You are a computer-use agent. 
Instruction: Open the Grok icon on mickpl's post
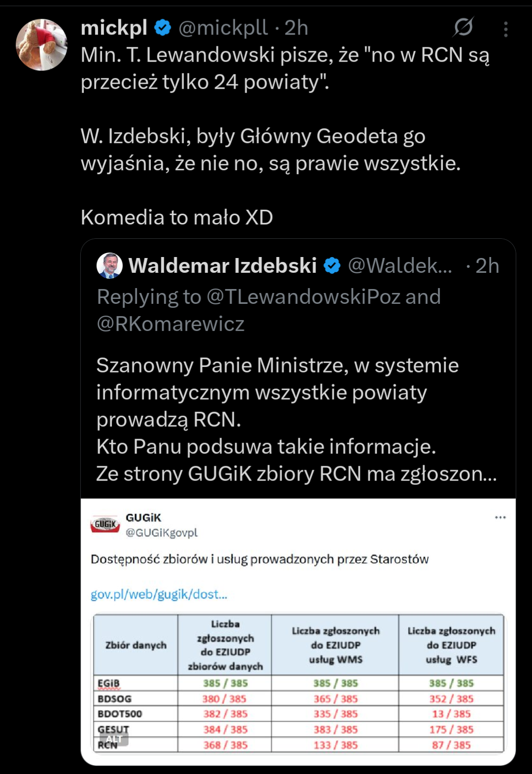point(463,27)
